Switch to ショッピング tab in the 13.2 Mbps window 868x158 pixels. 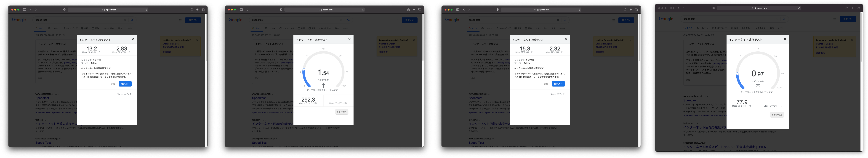tap(70, 28)
